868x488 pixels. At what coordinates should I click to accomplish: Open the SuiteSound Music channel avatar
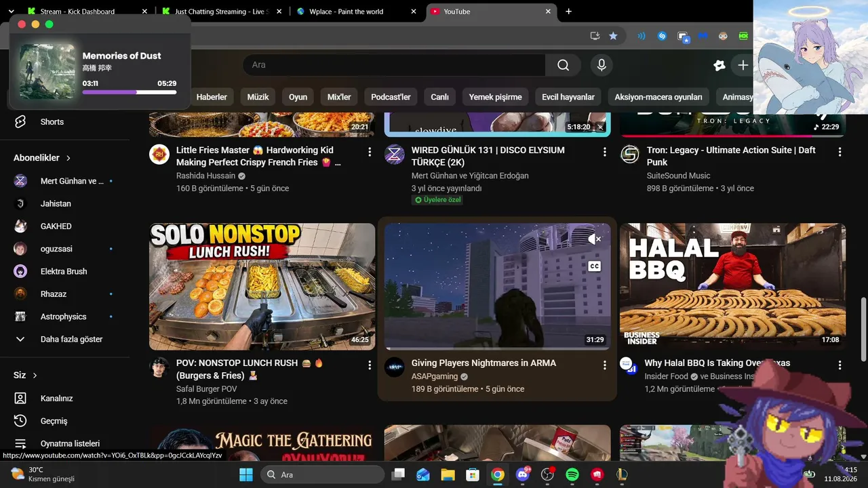[630, 154]
